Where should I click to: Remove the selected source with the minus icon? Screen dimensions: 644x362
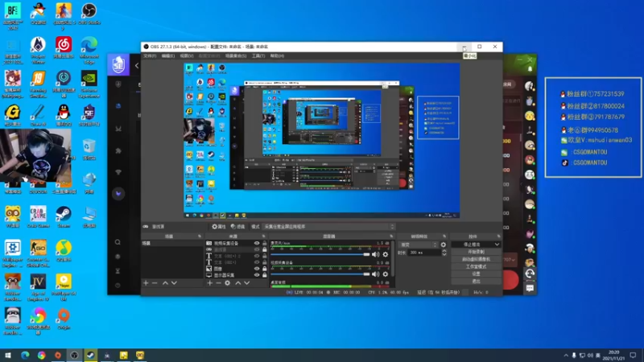point(218,283)
